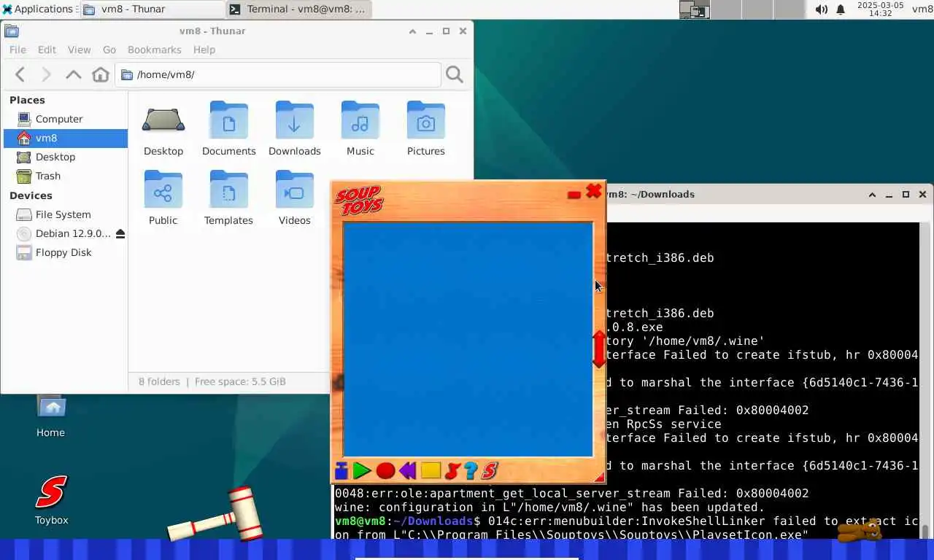Eject the Debian 12.9.0 device
The image size is (934, 560).
120,233
